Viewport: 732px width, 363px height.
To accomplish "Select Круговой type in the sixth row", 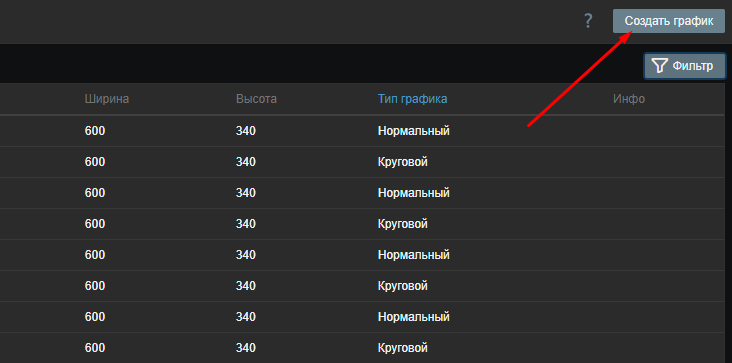I will [x=402, y=286].
